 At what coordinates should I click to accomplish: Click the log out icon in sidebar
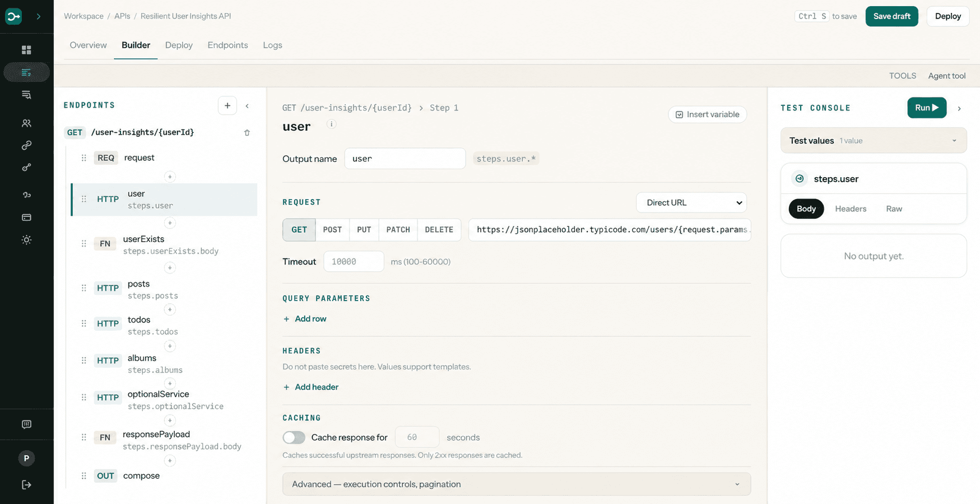coord(26,485)
